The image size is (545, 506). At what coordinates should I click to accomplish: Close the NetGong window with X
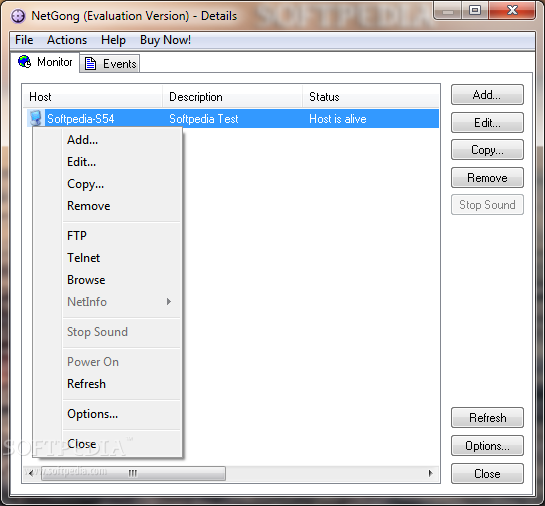tap(512, 10)
